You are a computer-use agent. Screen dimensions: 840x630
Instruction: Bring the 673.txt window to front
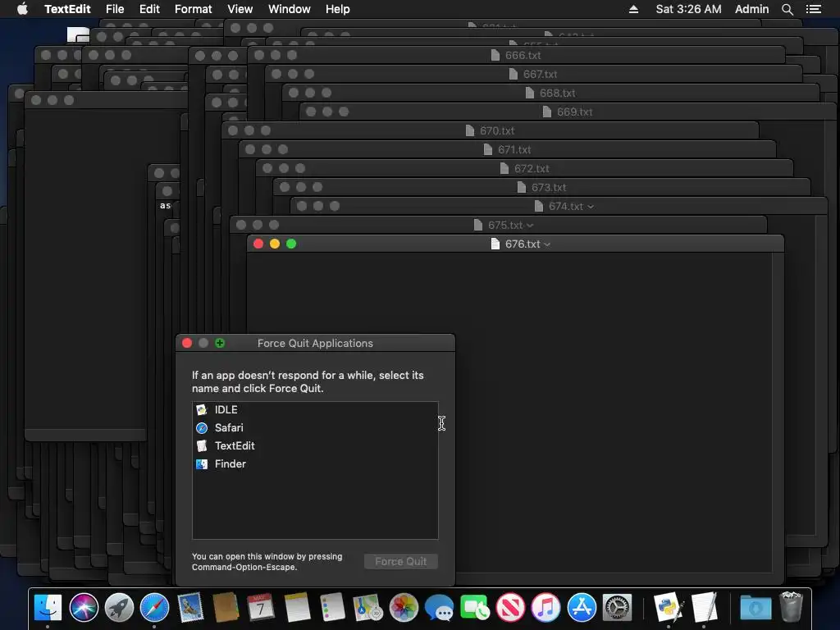542,187
